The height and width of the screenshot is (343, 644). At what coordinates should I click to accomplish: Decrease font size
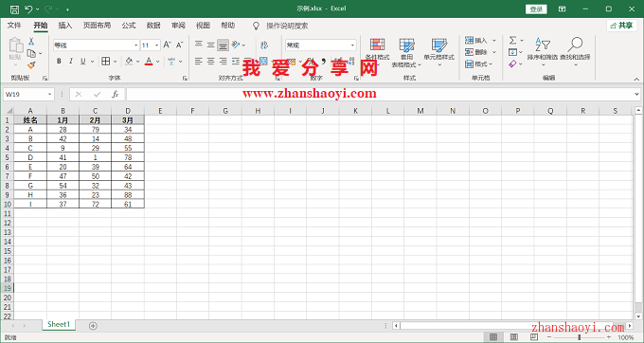tap(180, 45)
